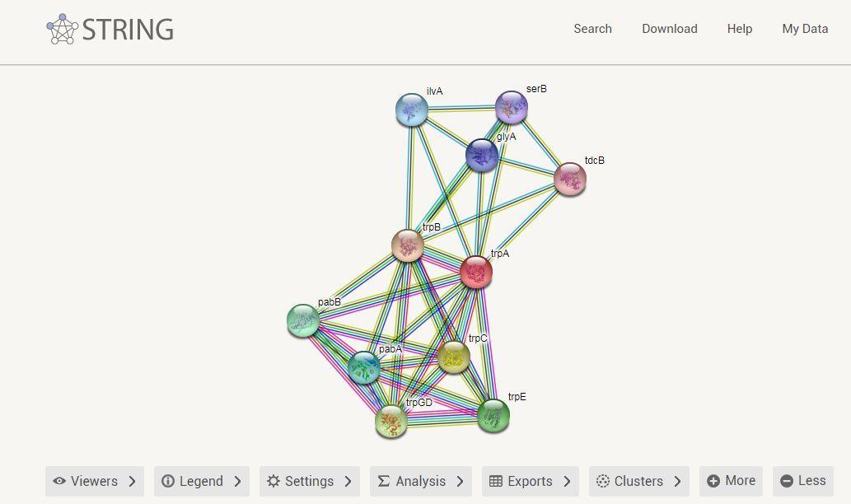Viewport: 851px width, 504px height.
Task: Select the tdcB protein node
Action: click(x=570, y=179)
